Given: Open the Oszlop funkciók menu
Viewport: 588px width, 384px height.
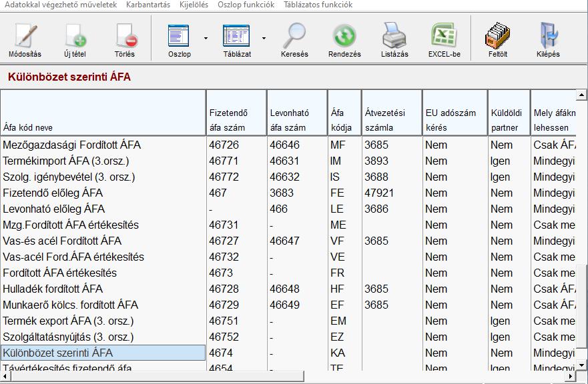Looking at the screenshot, I should pyautogui.click(x=246, y=5).
